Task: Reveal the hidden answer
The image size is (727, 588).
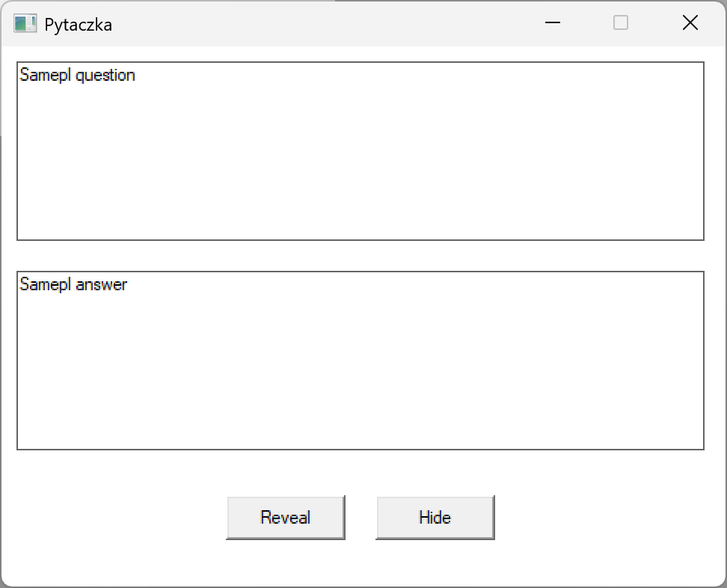Action: pos(285,517)
